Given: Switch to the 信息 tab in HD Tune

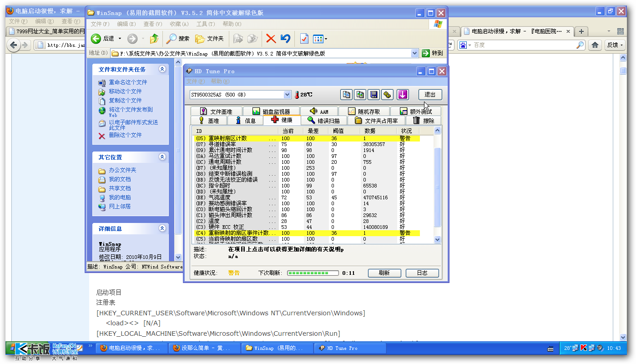Looking at the screenshot, I should [x=245, y=121].
